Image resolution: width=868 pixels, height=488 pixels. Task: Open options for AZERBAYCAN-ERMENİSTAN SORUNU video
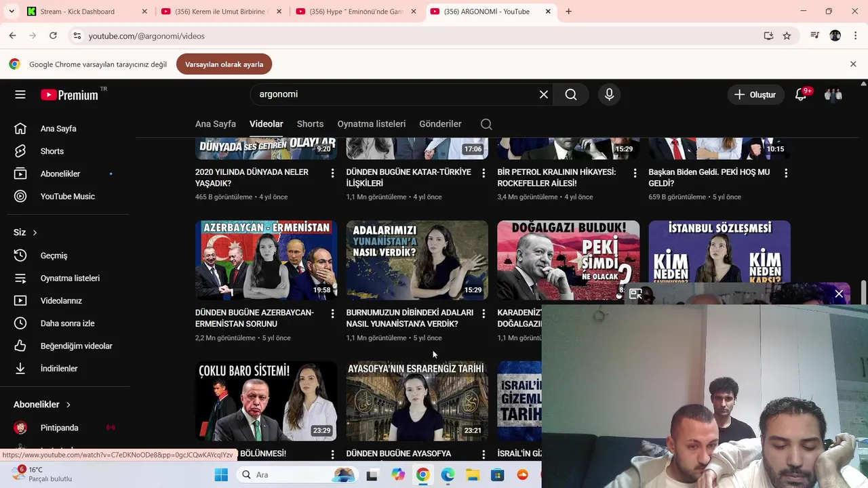pyautogui.click(x=332, y=314)
